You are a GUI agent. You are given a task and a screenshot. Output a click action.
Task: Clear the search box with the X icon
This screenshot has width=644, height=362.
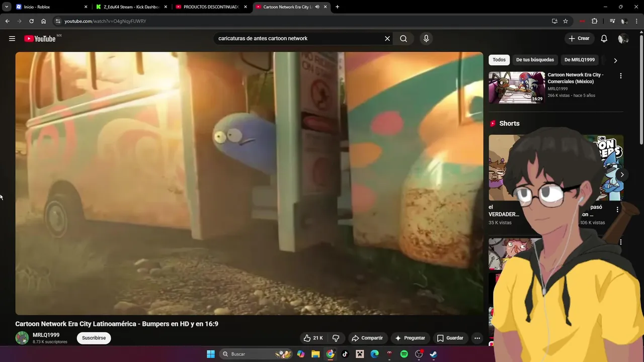(387, 39)
